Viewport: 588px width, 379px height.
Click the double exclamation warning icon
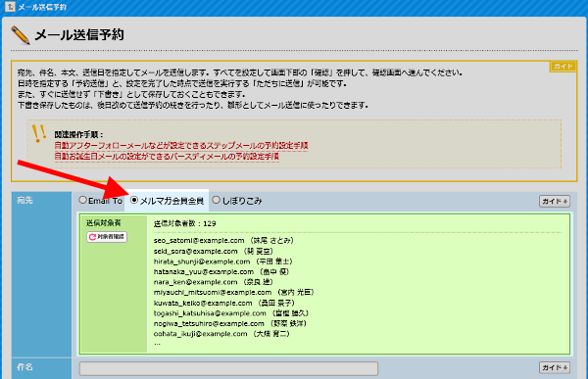pos(38,133)
